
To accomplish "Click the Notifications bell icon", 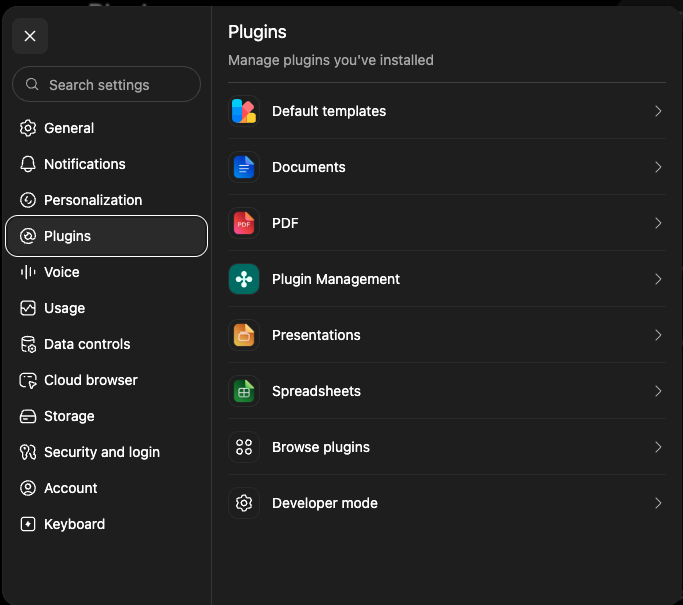I will coord(28,164).
